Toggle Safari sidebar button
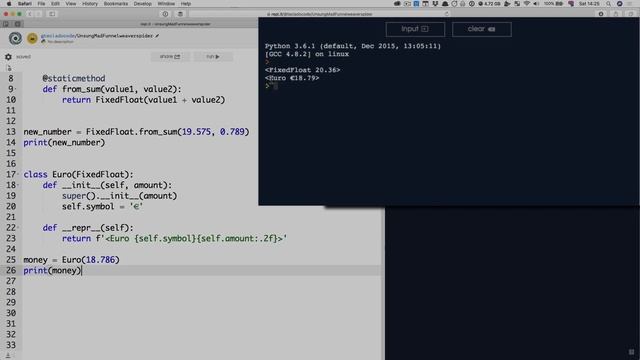 52,14
